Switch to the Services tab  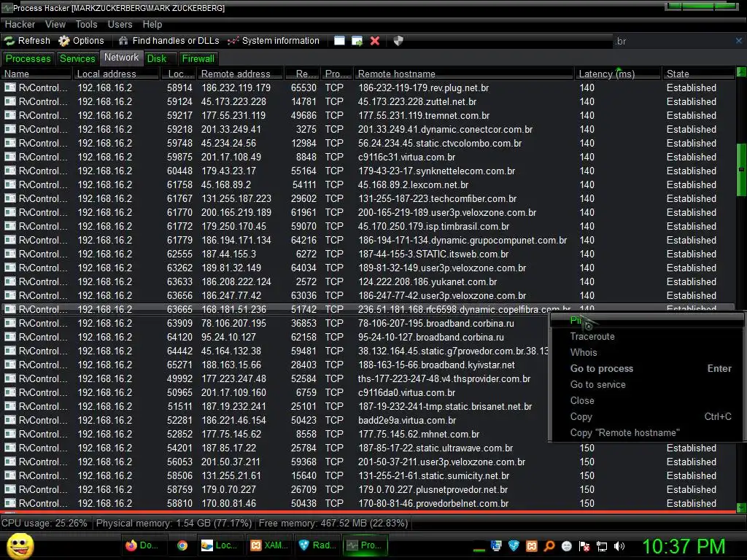(77, 58)
